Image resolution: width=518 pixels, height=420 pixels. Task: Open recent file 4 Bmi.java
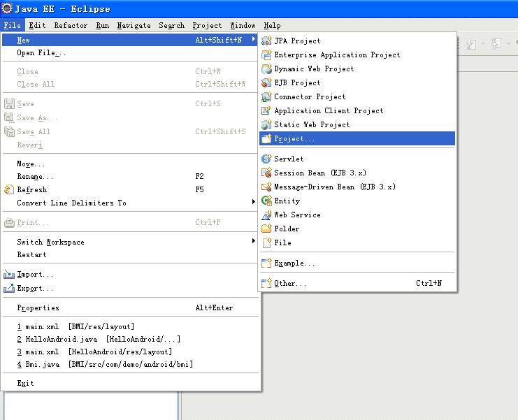pos(130,364)
